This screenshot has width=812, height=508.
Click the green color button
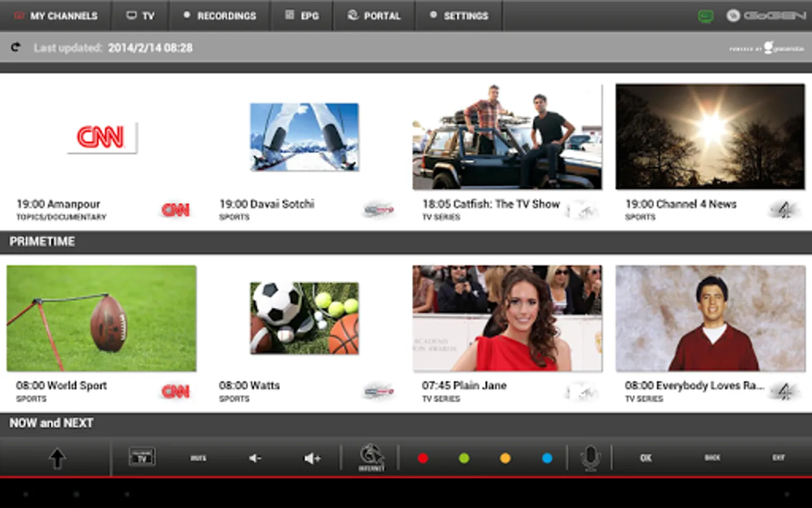pyautogui.click(x=464, y=458)
